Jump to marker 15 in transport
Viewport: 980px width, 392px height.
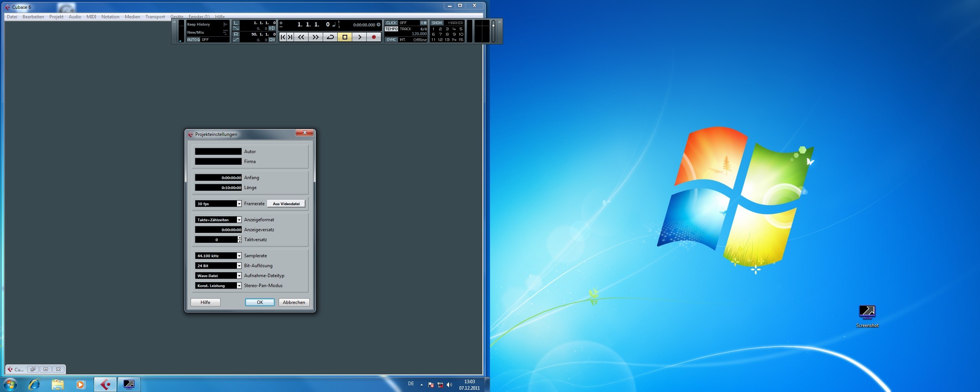(x=461, y=40)
